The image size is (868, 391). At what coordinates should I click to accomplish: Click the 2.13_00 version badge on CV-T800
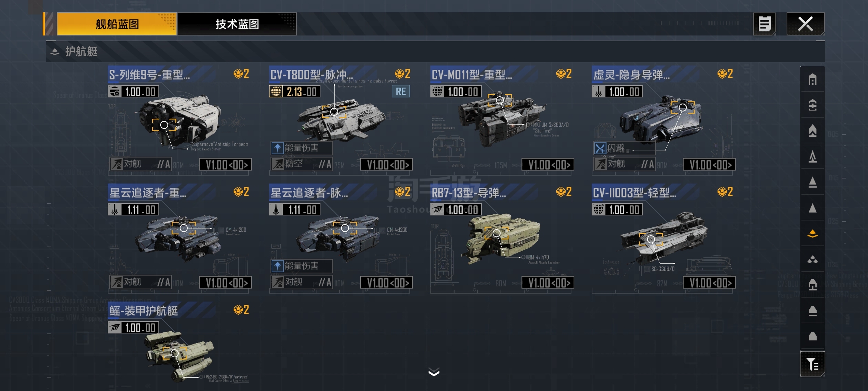[x=295, y=91]
